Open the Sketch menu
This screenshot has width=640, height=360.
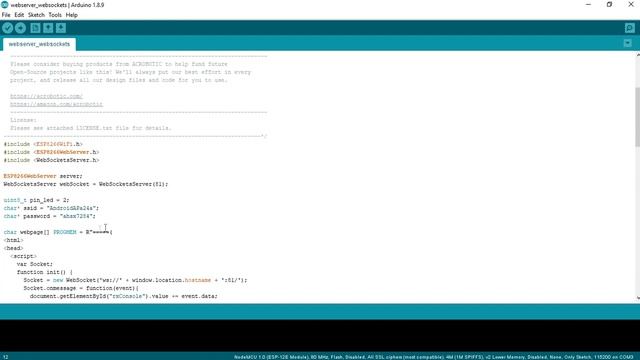(36, 15)
